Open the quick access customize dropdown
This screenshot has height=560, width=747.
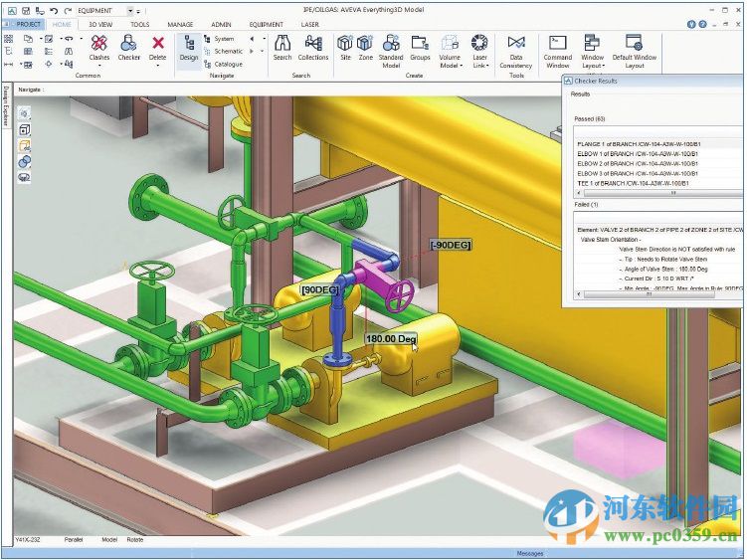(x=138, y=11)
